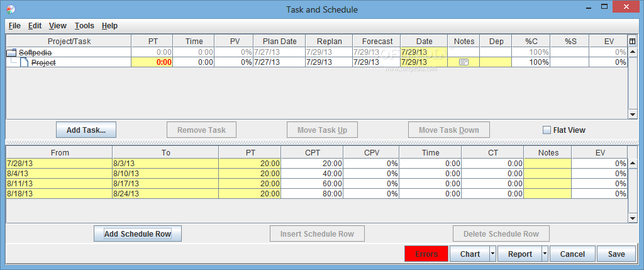Click the To cell 8/10/13

pos(165,174)
